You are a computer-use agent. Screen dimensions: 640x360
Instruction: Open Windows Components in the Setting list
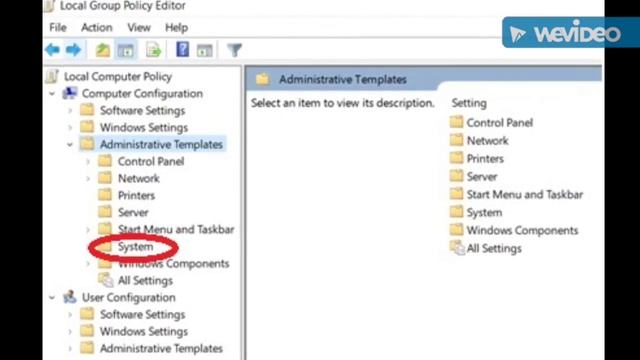pos(522,231)
